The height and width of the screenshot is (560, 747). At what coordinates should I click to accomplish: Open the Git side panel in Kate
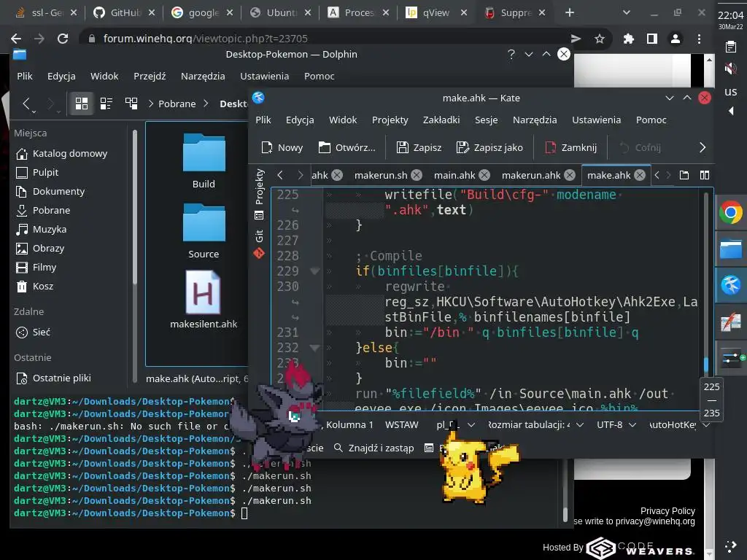tap(259, 236)
